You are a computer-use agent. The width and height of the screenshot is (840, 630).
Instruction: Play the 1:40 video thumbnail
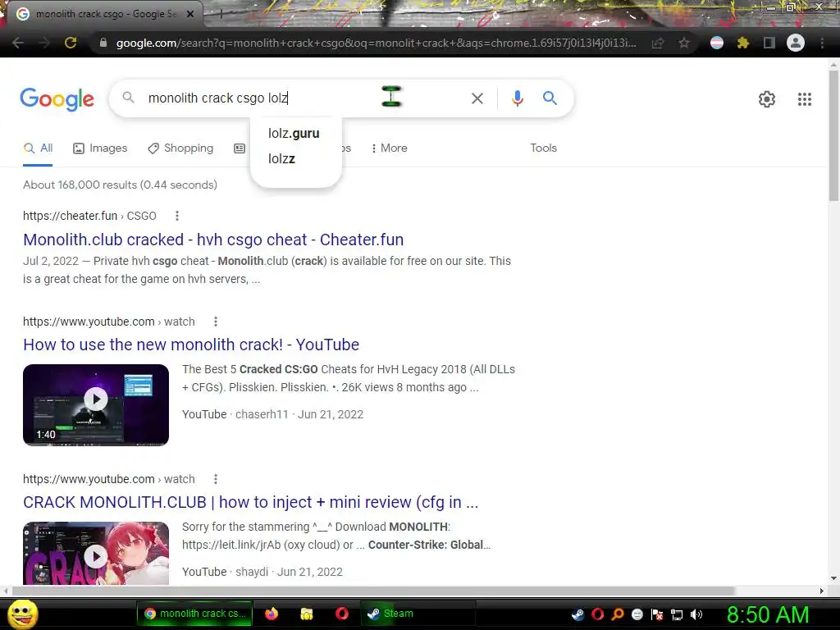point(96,404)
